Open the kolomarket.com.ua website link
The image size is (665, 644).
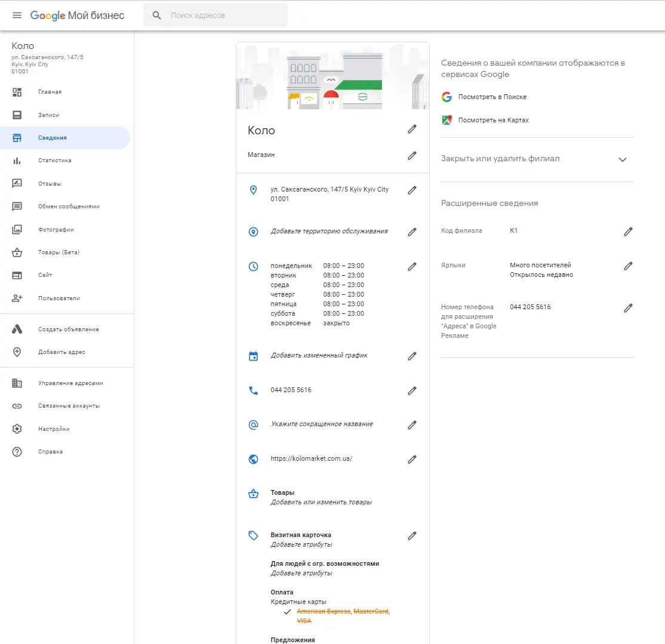tap(311, 459)
